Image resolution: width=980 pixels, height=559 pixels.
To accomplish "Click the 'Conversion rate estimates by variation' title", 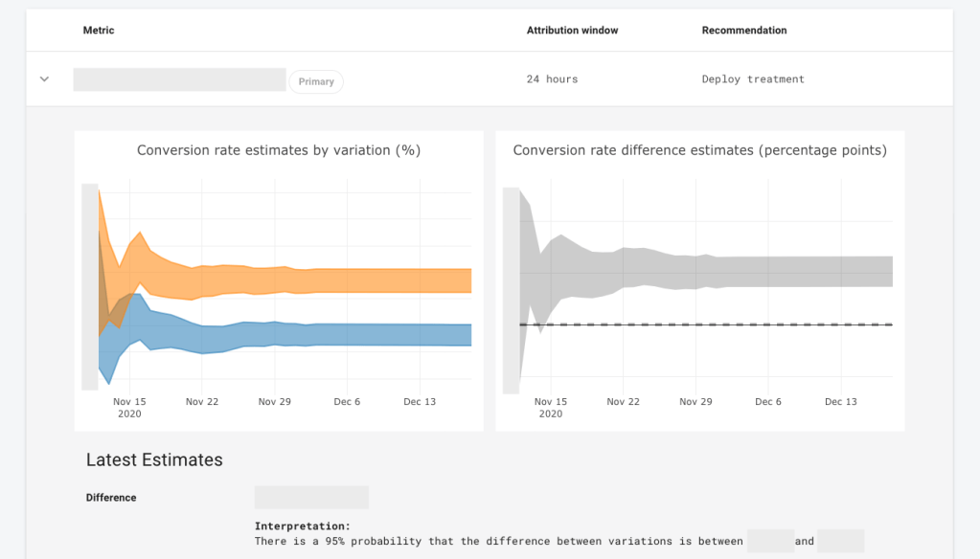I will [x=279, y=150].
